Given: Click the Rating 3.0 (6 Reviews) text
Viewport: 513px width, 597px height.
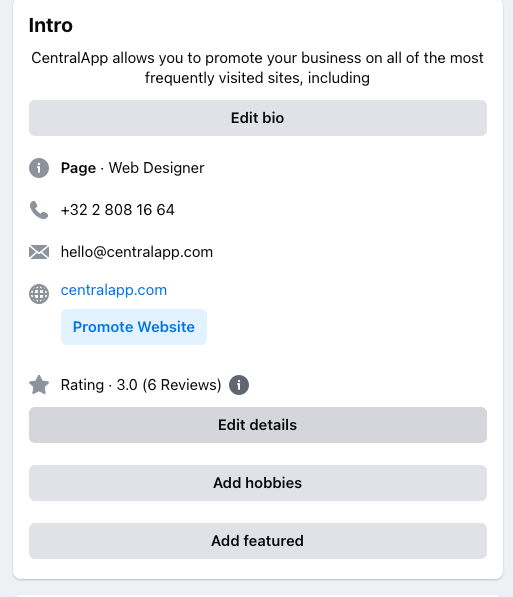Looking at the screenshot, I should click(x=141, y=385).
